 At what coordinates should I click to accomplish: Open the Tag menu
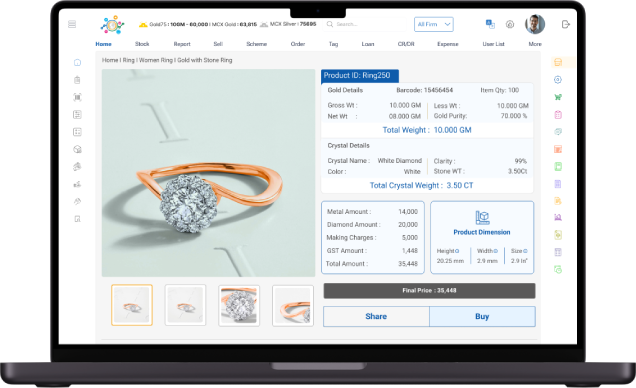(x=333, y=44)
